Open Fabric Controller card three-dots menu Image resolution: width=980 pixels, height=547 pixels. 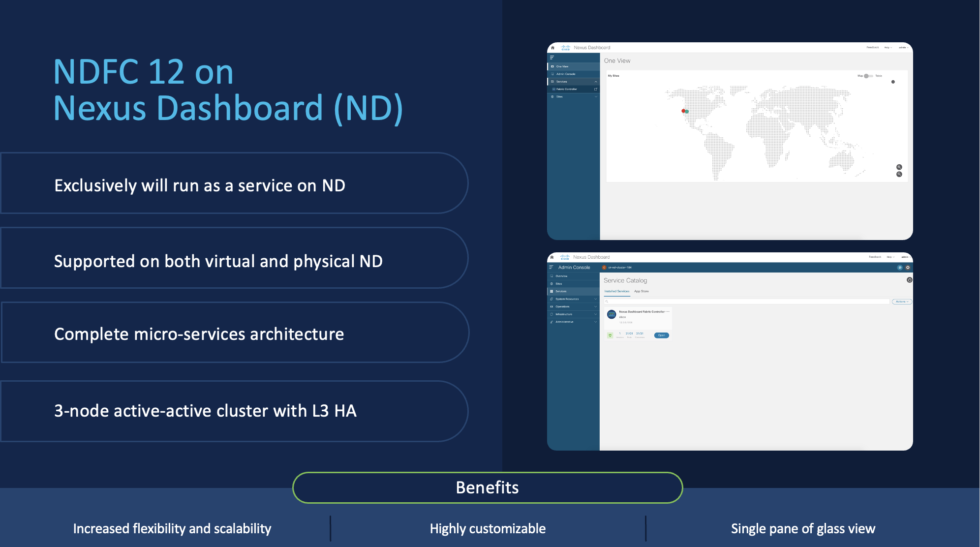pyautogui.click(x=668, y=311)
